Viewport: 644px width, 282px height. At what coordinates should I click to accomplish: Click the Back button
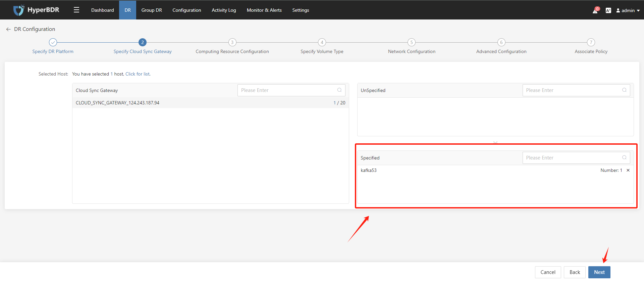[575, 272]
